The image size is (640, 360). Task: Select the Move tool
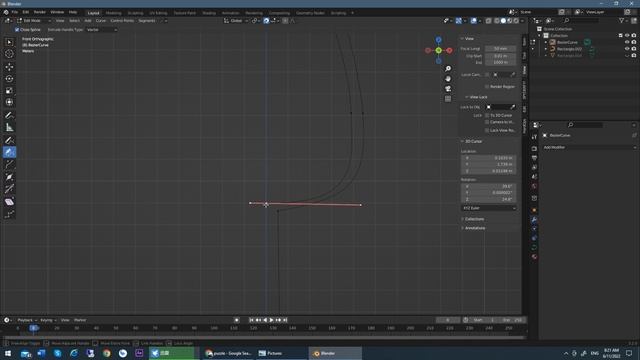pyautogui.click(x=9, y=67)
